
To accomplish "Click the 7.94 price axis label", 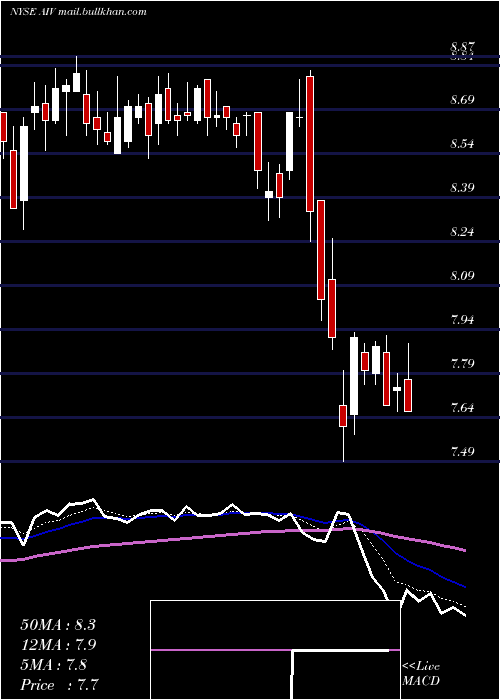I will coord(462,320).
